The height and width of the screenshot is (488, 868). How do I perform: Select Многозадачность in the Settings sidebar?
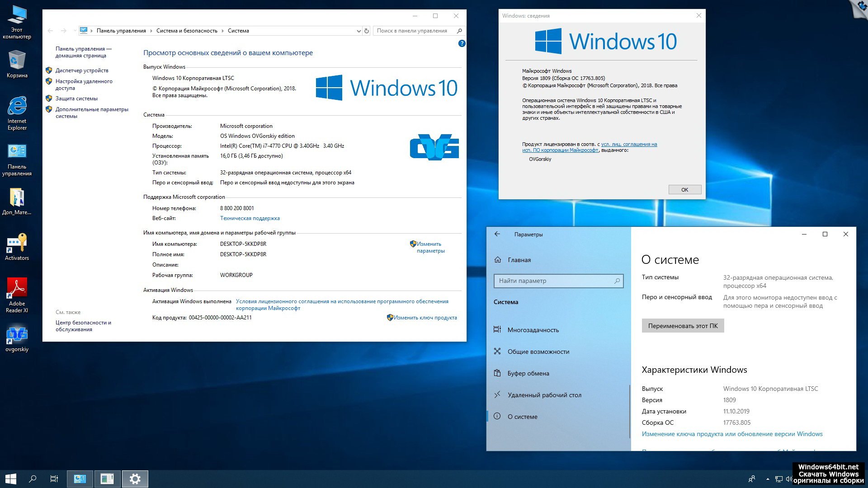tap(533, 330)
